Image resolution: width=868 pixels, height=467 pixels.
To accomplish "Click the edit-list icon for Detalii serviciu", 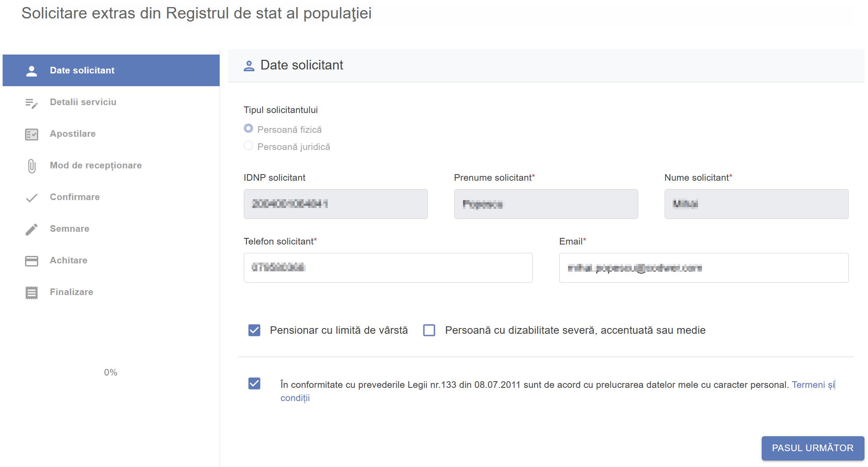I will (x=32, y=103).
